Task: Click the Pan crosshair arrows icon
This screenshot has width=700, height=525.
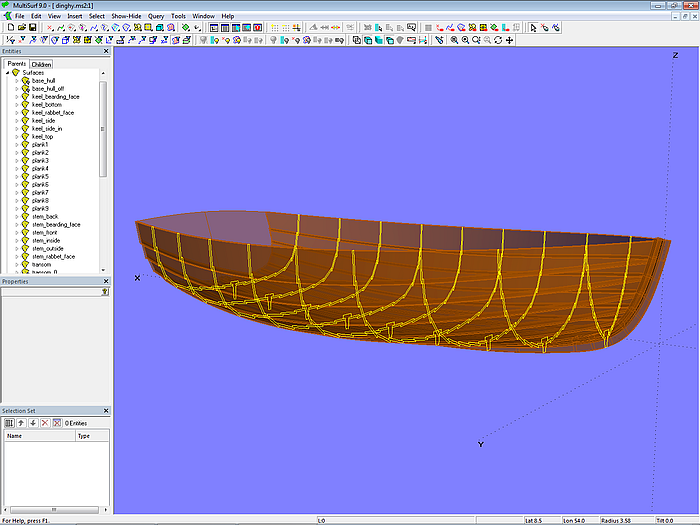Action: (510, 40)
